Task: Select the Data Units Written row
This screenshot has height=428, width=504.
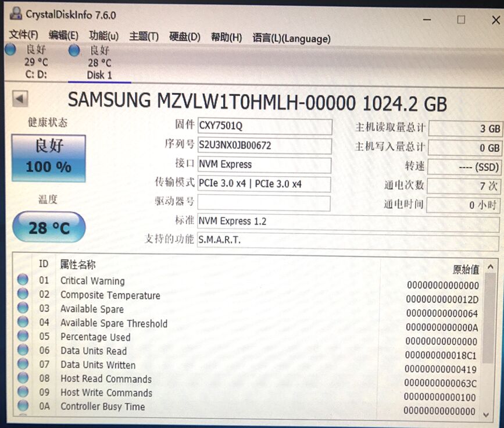Action: (98, 365)
